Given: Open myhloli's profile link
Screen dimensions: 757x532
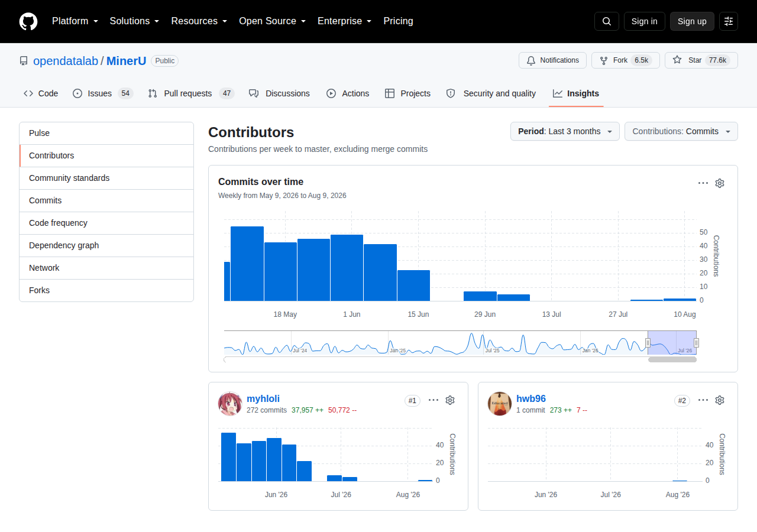Looking at the screenshot, I should [263, 398].
